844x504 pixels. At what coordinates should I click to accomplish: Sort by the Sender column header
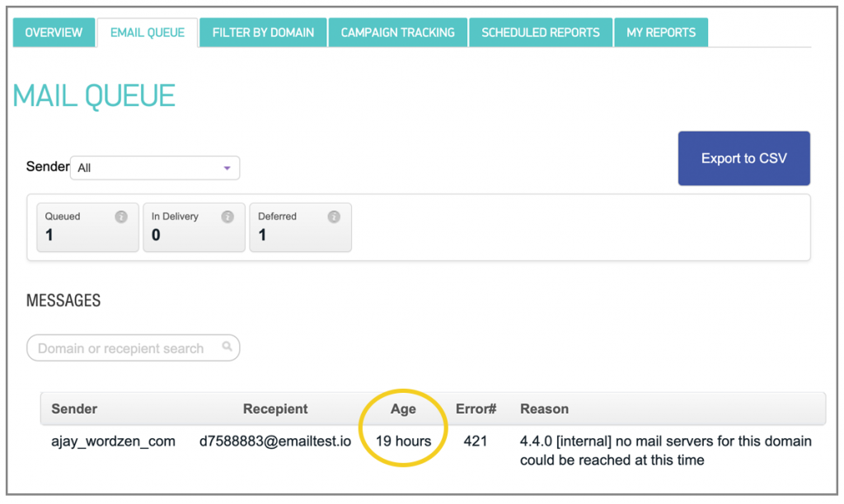[74, 408]
